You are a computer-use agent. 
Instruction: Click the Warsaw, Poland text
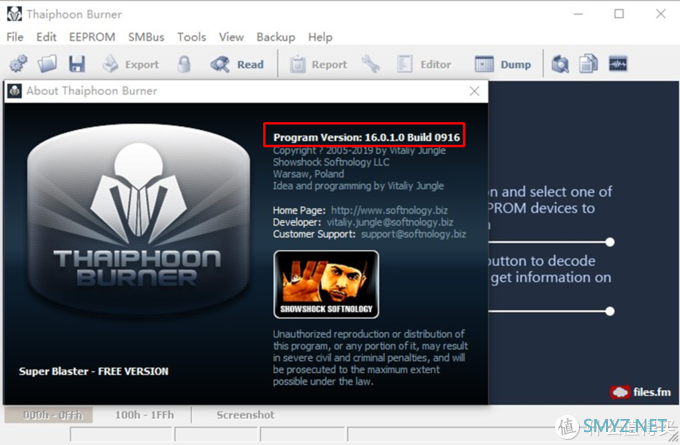coord(308,174)
